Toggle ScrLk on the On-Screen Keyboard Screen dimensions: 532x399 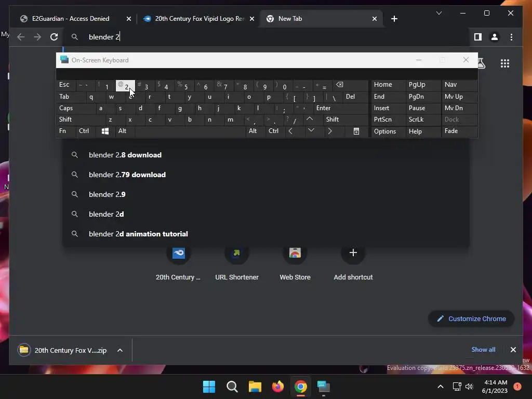(x=423, y=119)
